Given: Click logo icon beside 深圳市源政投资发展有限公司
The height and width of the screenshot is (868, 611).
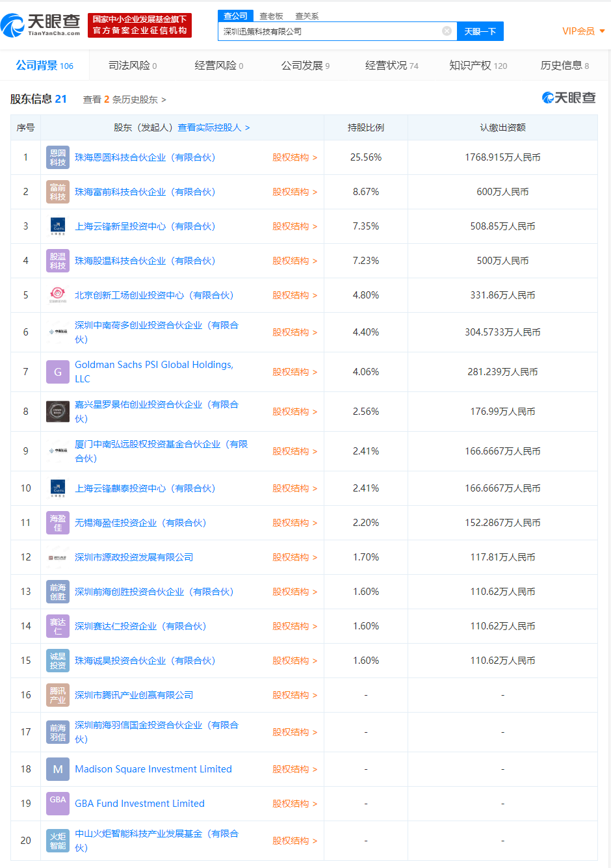Looking at the screenshot, I should (58, 557).
